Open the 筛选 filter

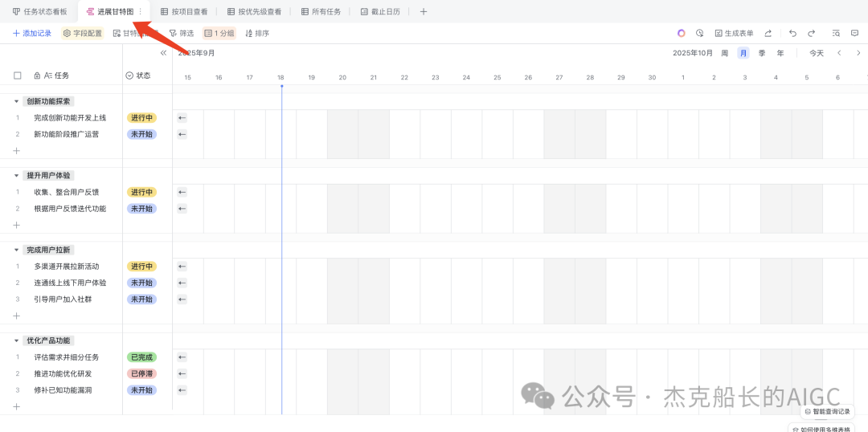[182, 33]
